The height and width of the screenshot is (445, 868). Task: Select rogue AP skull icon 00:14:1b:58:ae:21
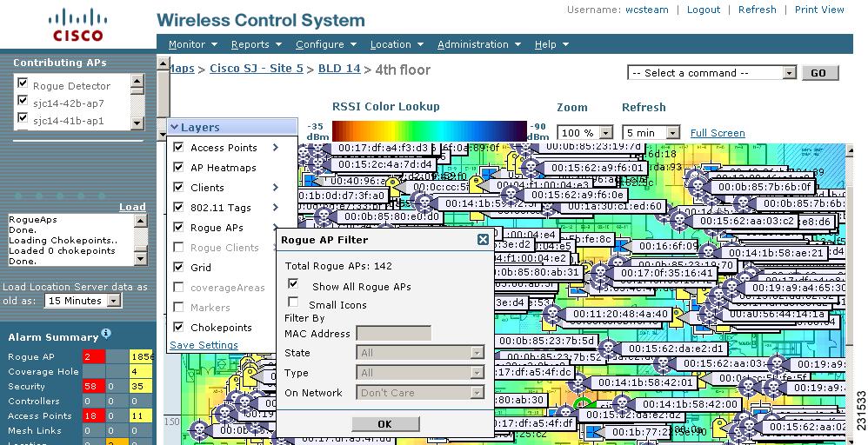pyautogui.click(x=708, y=252)
